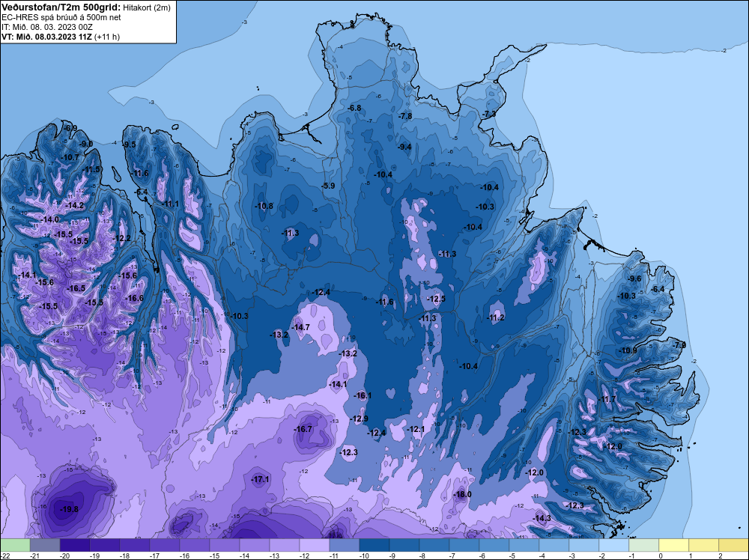The width and height of the screenshot is (749, 560).
Task: Select the legend swatch between -21 and -20
Action: pyautogui.click(x=45, y=545)
